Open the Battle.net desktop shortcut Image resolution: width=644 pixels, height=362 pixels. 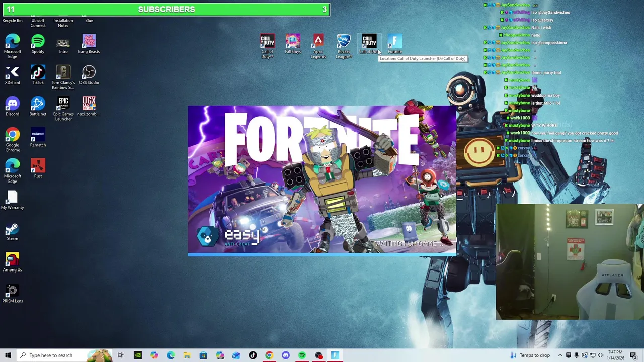(x=38, y=107)
